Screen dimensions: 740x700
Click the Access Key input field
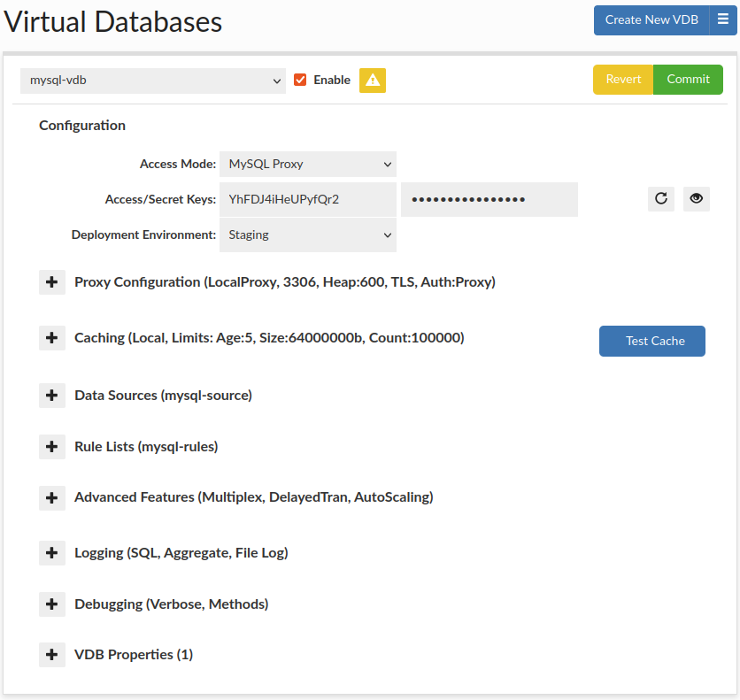pyautogui.click(x=307, y=200)
